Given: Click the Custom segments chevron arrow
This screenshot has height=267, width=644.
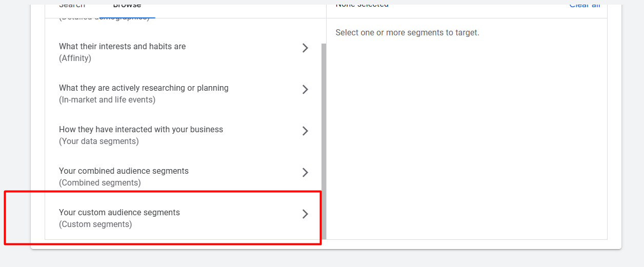Looking at the screenshot, I should [305, 214].
